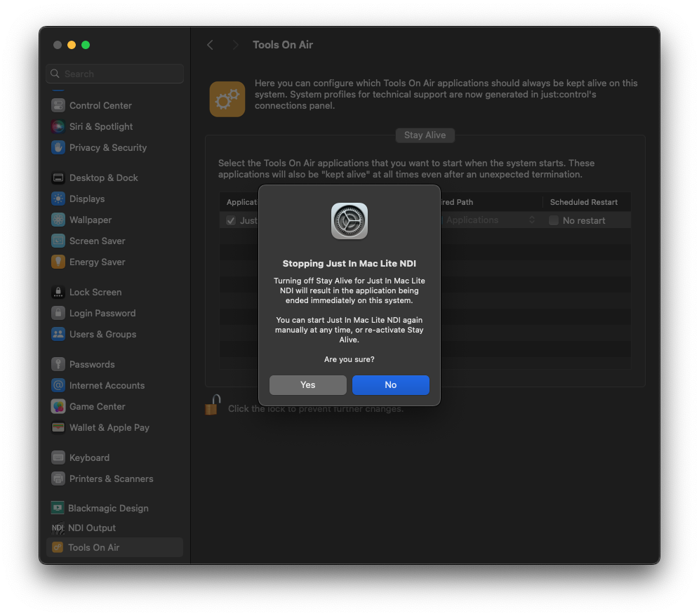
Task: Click Game Center label
Action: tap(97, 406)
